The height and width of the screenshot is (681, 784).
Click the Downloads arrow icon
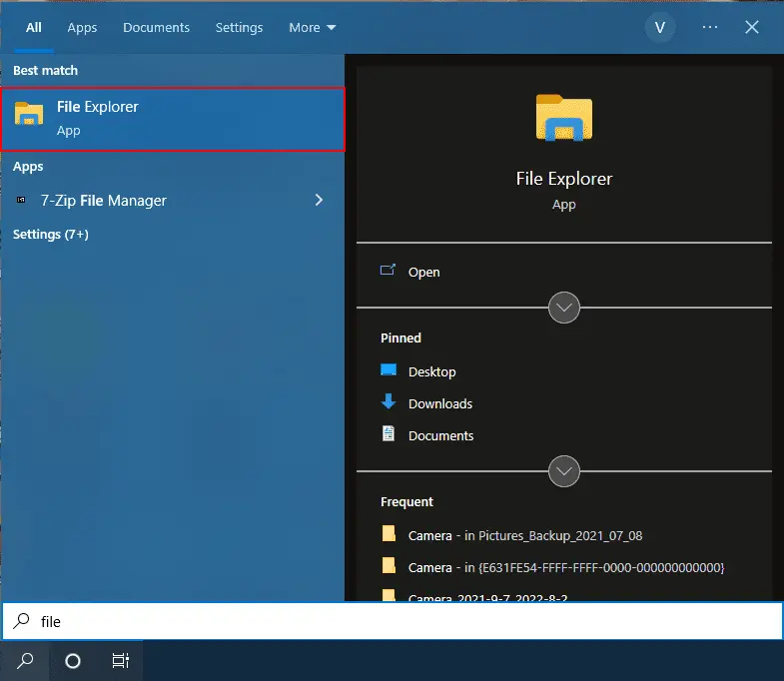[389, 401]
